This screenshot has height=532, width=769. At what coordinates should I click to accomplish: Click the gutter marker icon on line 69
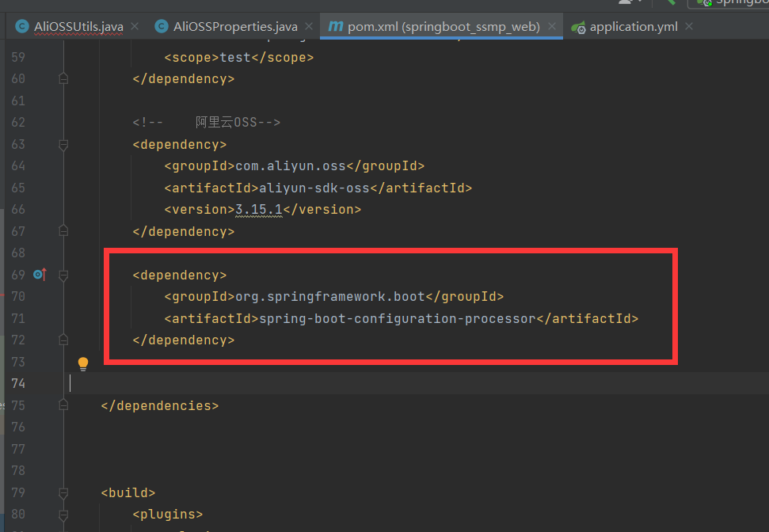(x=40, y=275)
